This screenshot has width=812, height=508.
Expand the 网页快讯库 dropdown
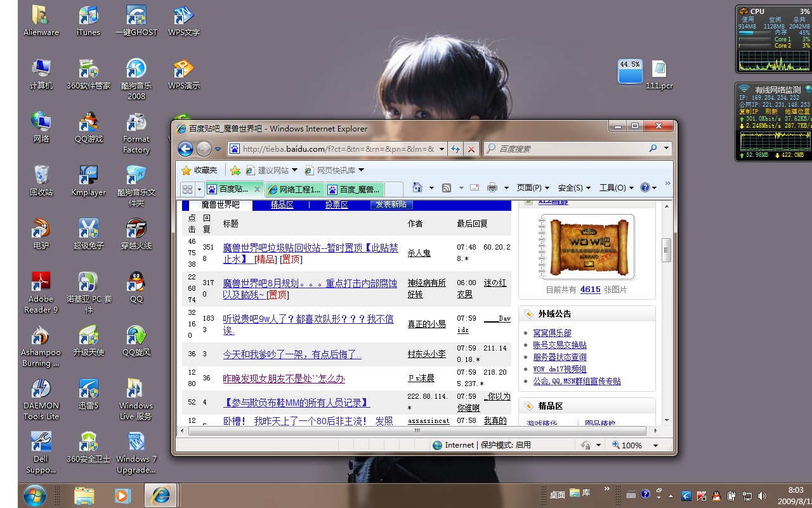tap(361, 170)
